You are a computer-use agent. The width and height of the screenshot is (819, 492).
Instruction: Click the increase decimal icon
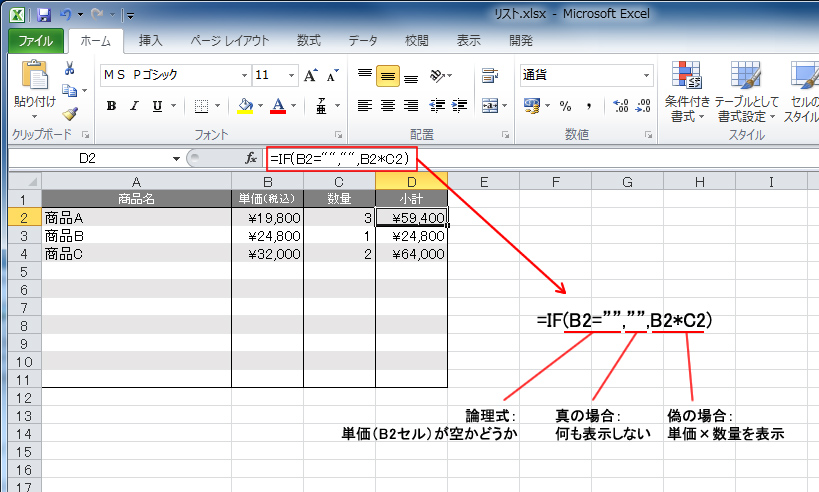621,106
